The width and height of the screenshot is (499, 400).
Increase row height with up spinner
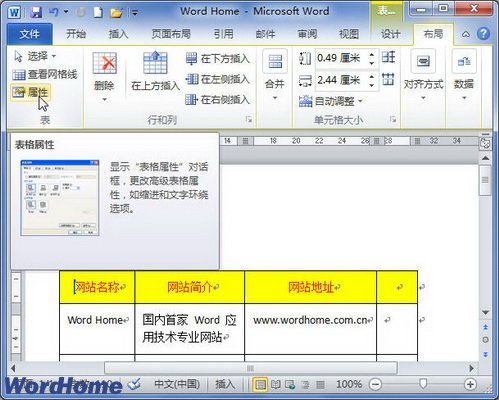pos(372,54)
